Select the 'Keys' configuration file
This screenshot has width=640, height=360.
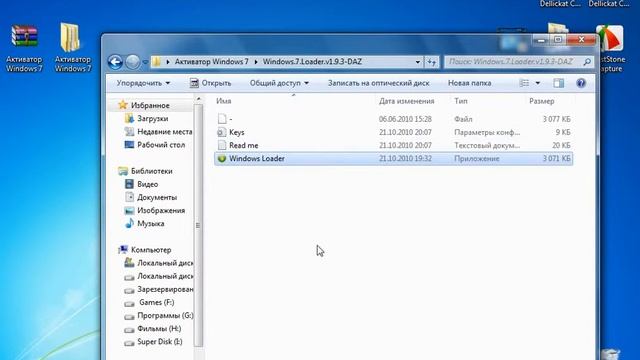click(393, 132)
